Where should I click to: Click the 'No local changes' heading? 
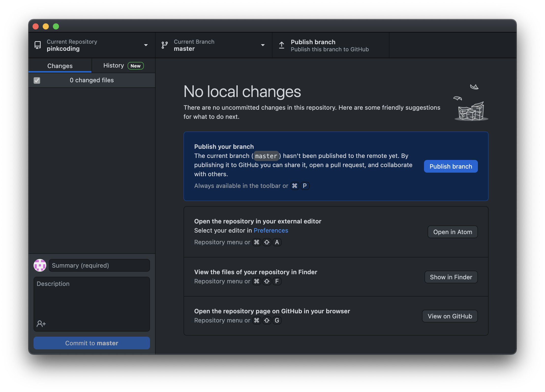click(242, 91)
